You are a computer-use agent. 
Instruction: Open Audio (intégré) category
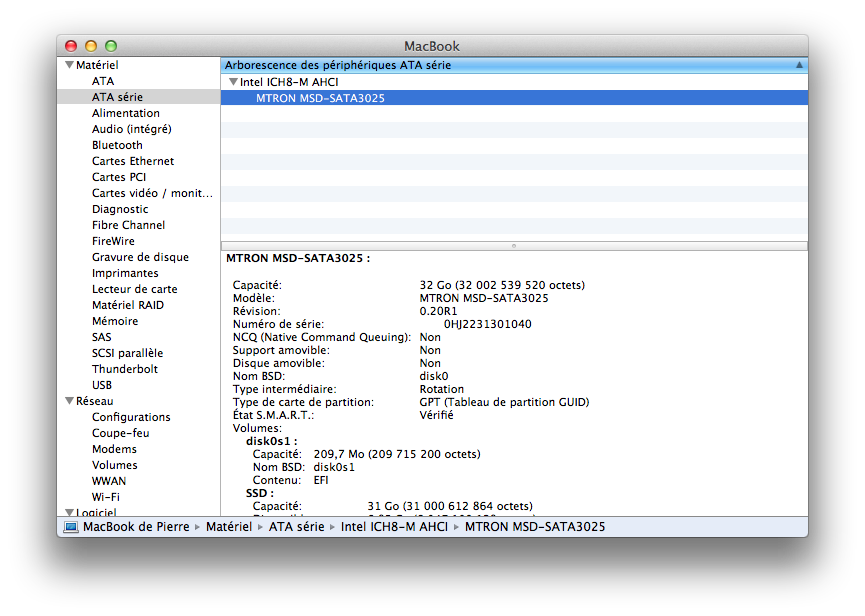pyautogui.click(x=132, y=129)
